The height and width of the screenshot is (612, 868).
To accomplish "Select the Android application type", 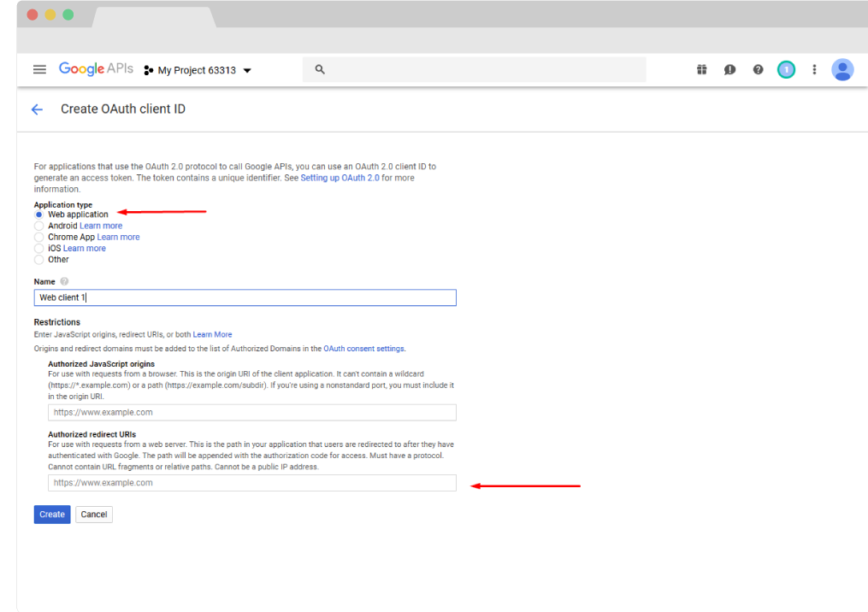I will click(x=39, y=226).
